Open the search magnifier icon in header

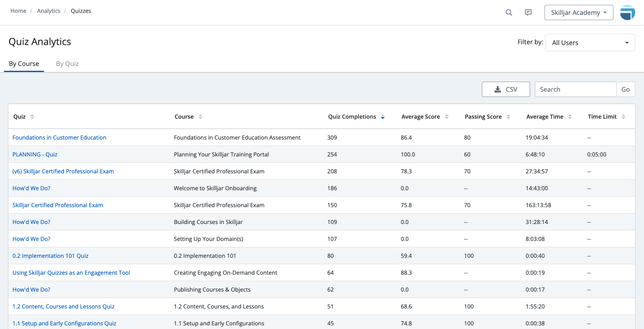pos(509,12)
